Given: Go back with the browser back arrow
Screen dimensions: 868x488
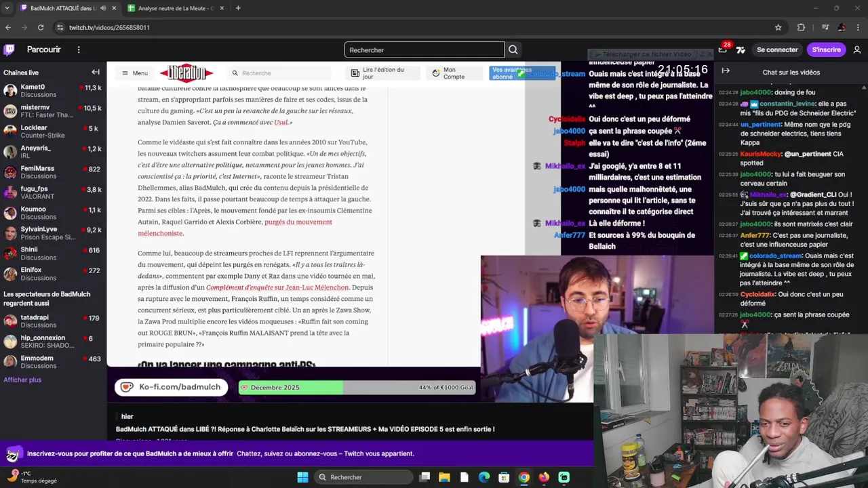Looking at the screenshot, I should tap(8, 27).
